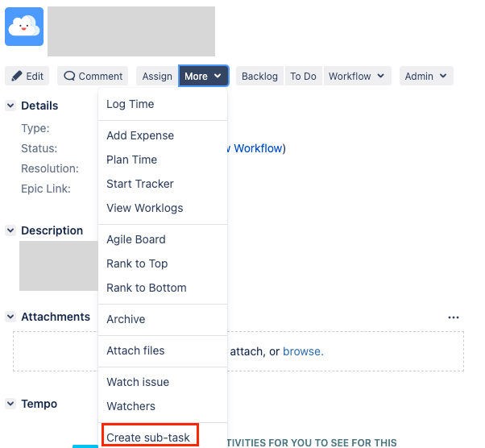485x448 pixels.
Task: Collapse the Details section
Action: click(10, 106)
